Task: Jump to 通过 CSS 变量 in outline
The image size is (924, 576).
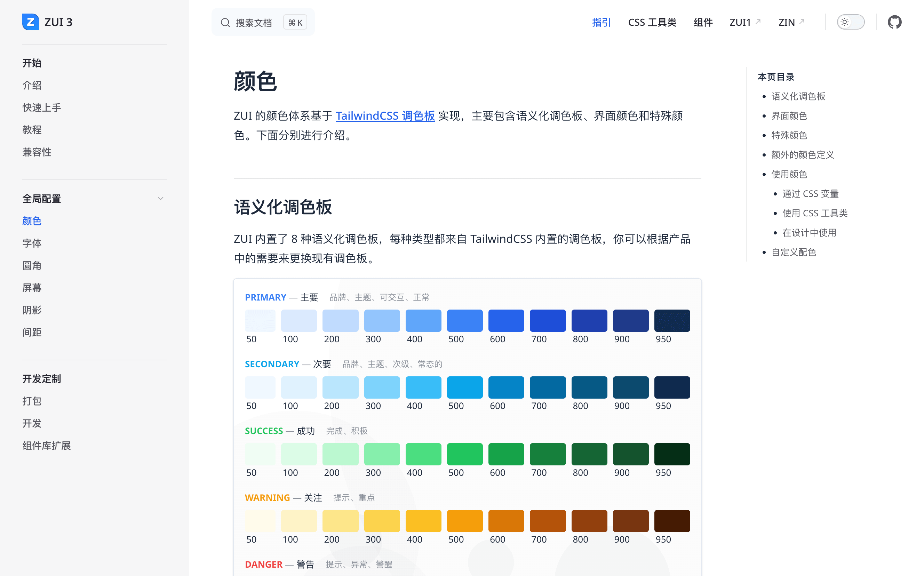Action: click(x=811, y=193)
